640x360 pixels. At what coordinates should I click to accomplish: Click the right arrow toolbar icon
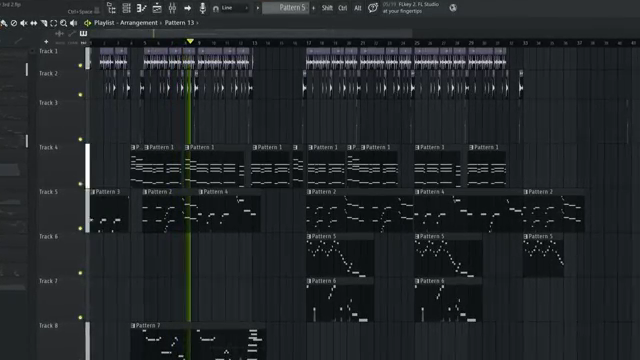[187, 8]
